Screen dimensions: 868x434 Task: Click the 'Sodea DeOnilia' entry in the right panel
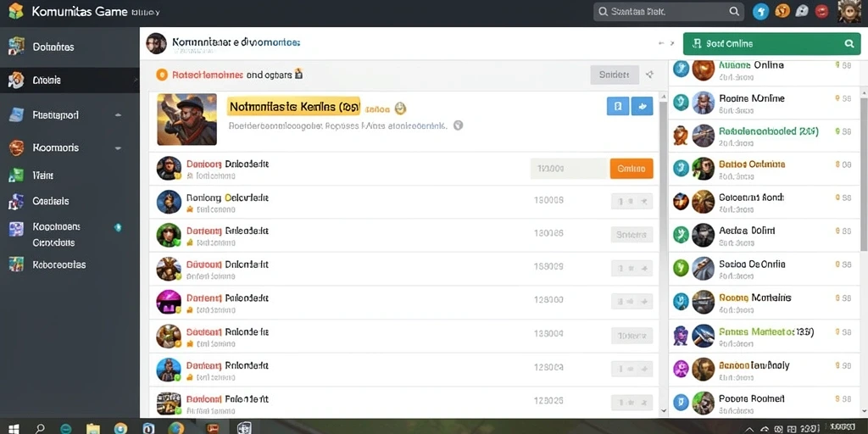(x=764, y=269)
